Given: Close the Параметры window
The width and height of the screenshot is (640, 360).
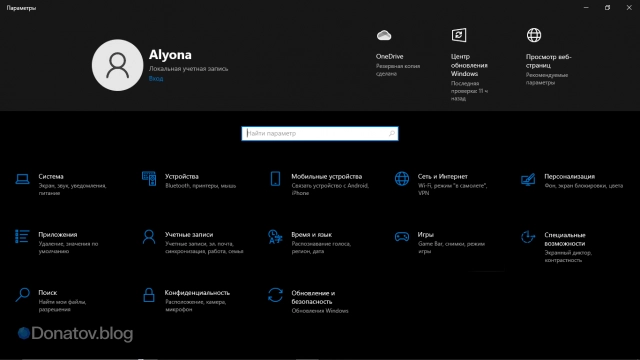Looking at the screenshot, I should pyautogui.click(x=629, y=7).
